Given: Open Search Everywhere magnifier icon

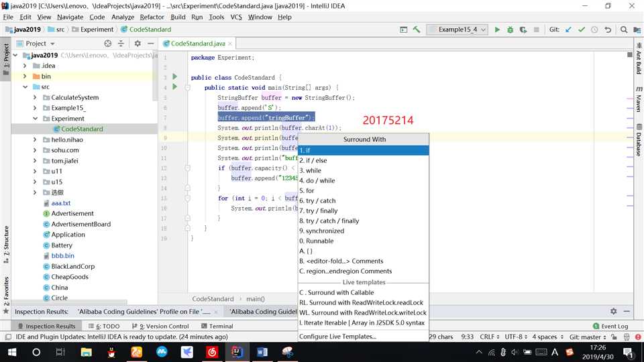Looking at the screenshot, I should pos(624,29).
